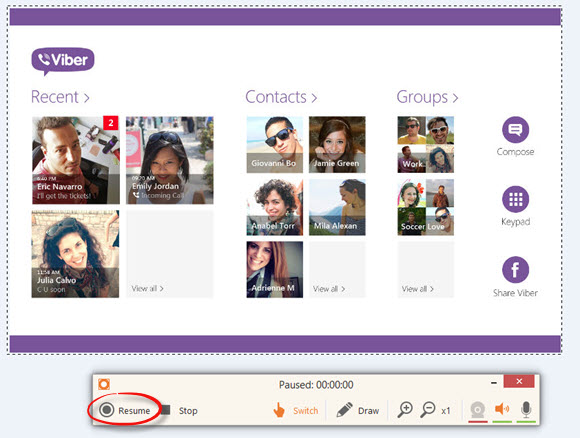
Task: Click the Resume recording button
Action: [x=125, y=410]
